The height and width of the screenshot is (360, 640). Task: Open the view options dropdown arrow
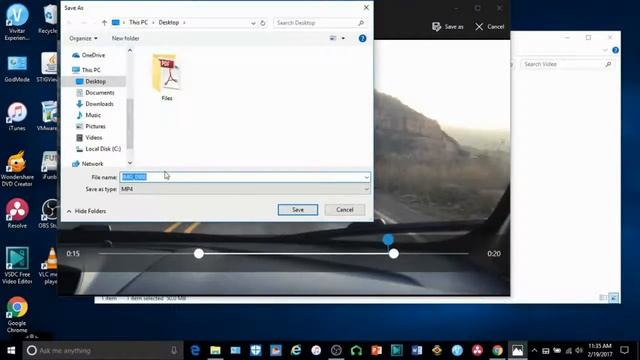(x=343, y=38)
